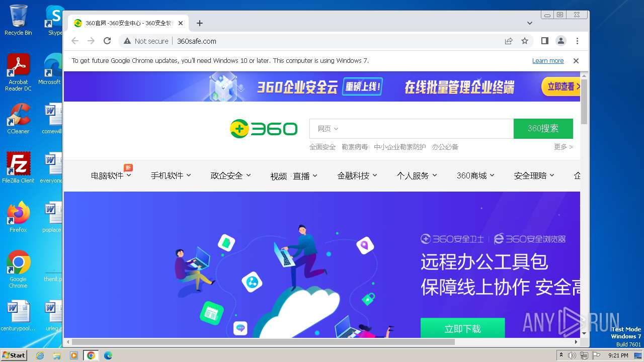Click the 360企业安全云 top banner
644x362 pixels.
click(x=322, y=86)
